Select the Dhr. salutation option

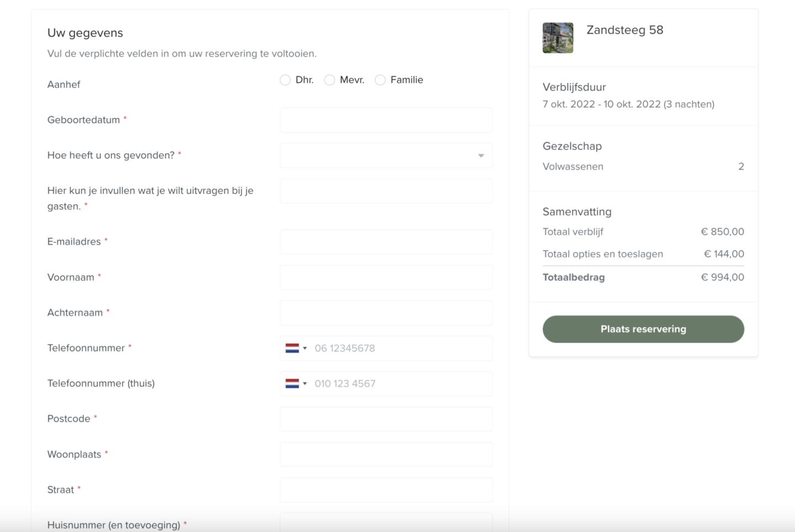pyautogui.click(x=285, y=80)
